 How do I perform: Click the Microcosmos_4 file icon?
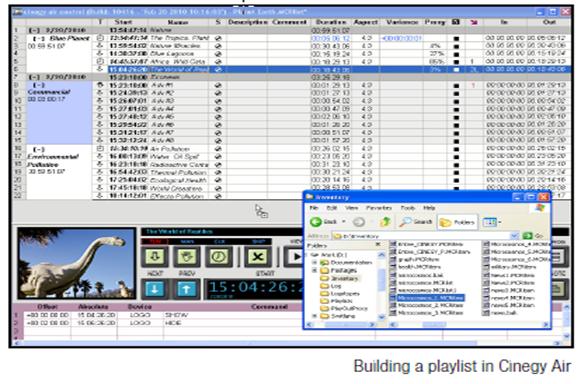pyautogui.click(x=486, y=244)
